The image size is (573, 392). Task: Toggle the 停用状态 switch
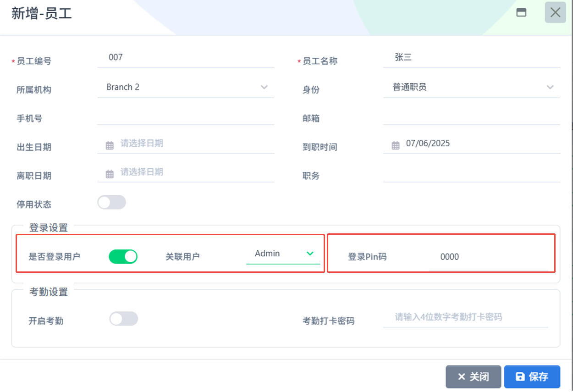click(111, 202)
